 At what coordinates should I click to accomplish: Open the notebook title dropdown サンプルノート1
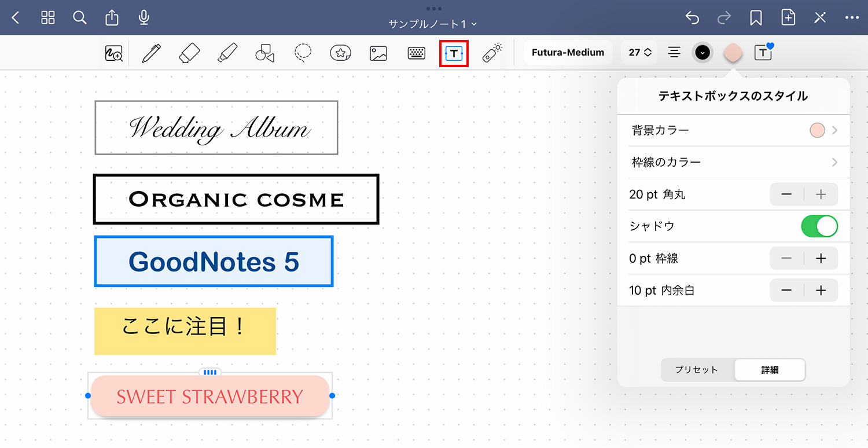pos(432,24)
